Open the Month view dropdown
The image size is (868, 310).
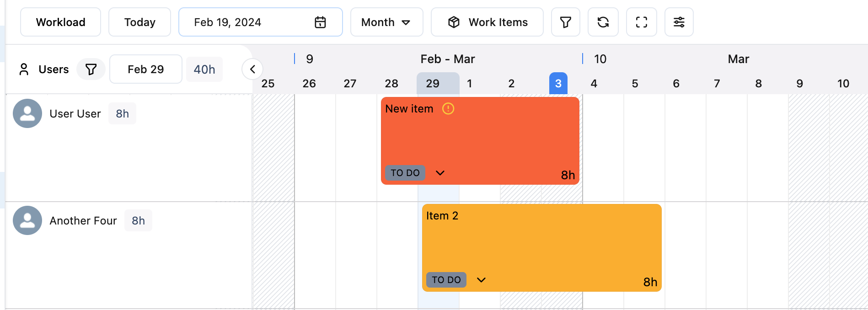(x=386, y=22)
